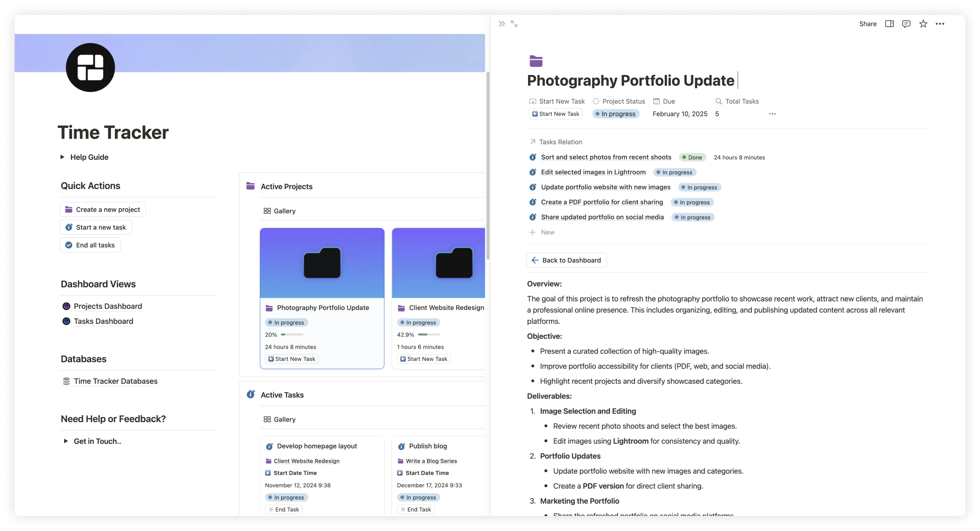
Task: Click the Time Tracker logo icon
Action: pyautogui.click(x=90, y=67)
